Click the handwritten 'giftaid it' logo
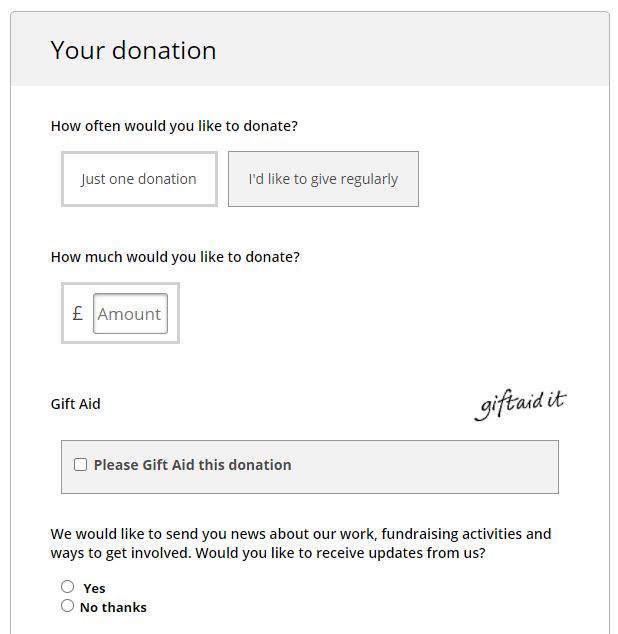 pos(521,404)
